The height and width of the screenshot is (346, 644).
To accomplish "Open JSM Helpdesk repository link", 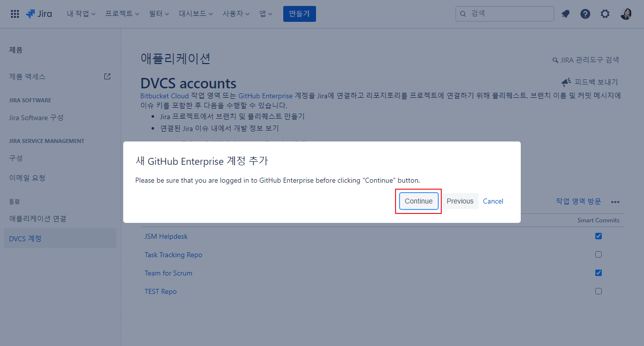I will pos(166,236).
